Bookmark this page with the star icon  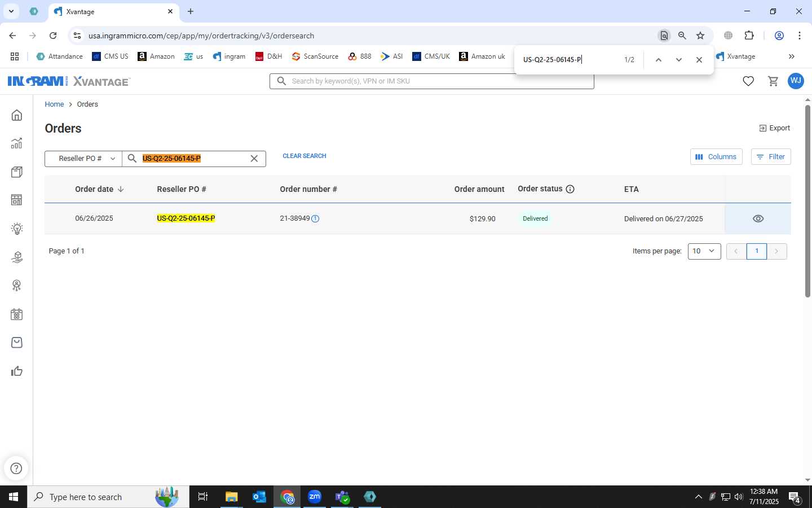pos(700,36)
